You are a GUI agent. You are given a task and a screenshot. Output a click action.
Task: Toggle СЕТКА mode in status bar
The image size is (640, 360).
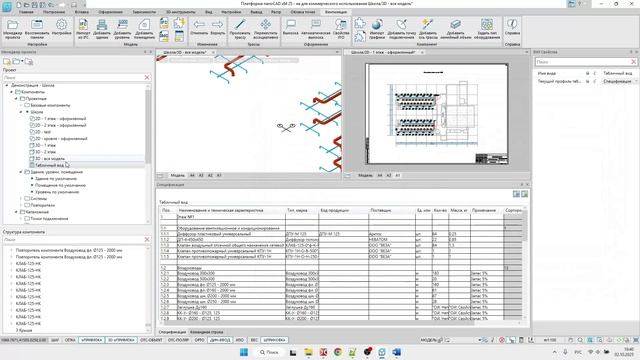pyautogui.click(x=70, y=340)
